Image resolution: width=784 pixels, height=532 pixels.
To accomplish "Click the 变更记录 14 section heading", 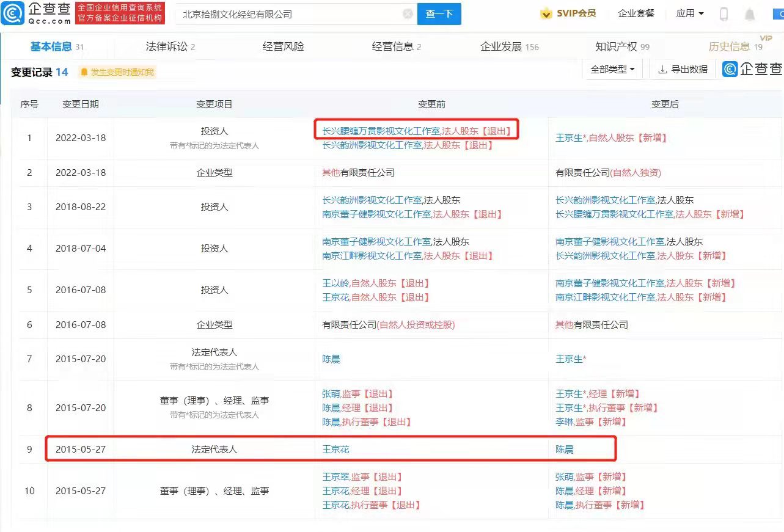I will [x=40, y=72].
